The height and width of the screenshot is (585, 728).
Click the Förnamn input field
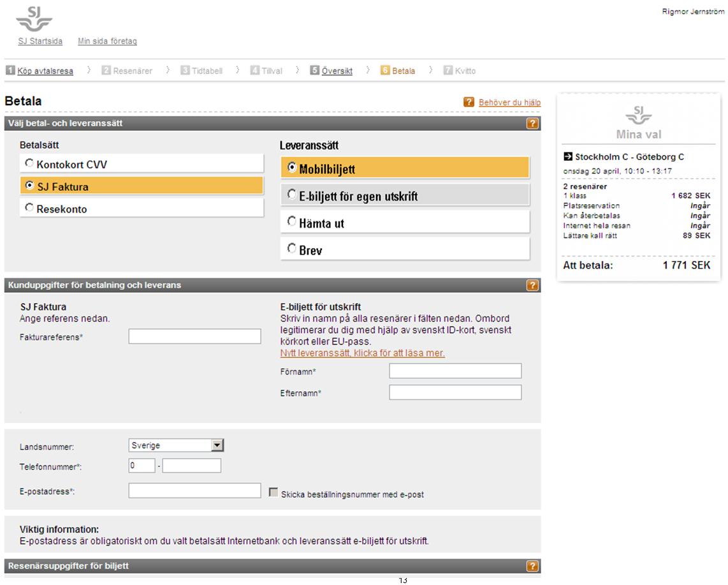(455, 371)
